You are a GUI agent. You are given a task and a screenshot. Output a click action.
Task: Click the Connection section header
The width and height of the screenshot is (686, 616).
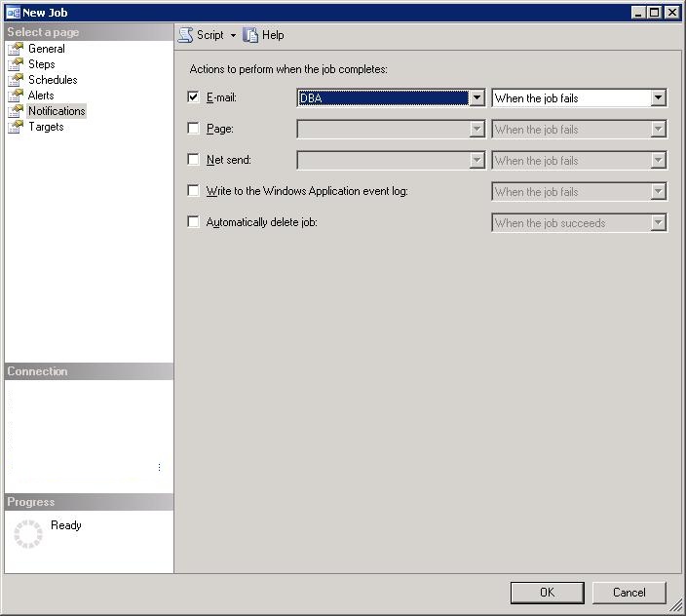pos(89,371)
